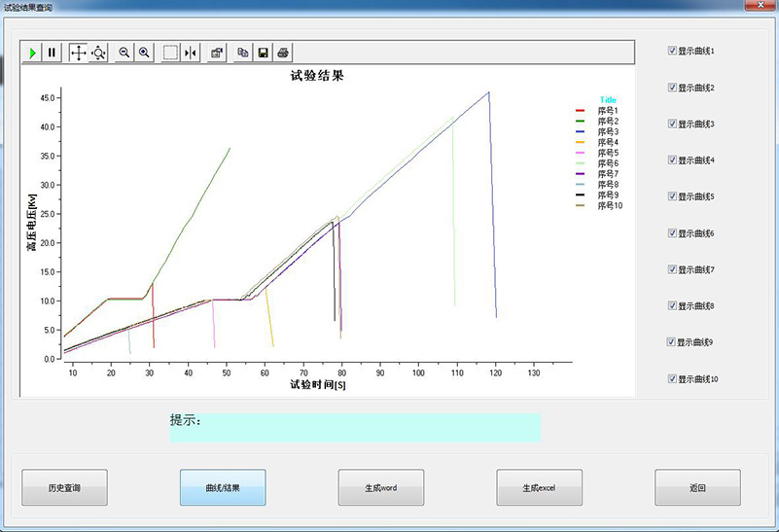Select legend entry 序号7
Screen dimensions: 779x532
(x=597, y=174)
